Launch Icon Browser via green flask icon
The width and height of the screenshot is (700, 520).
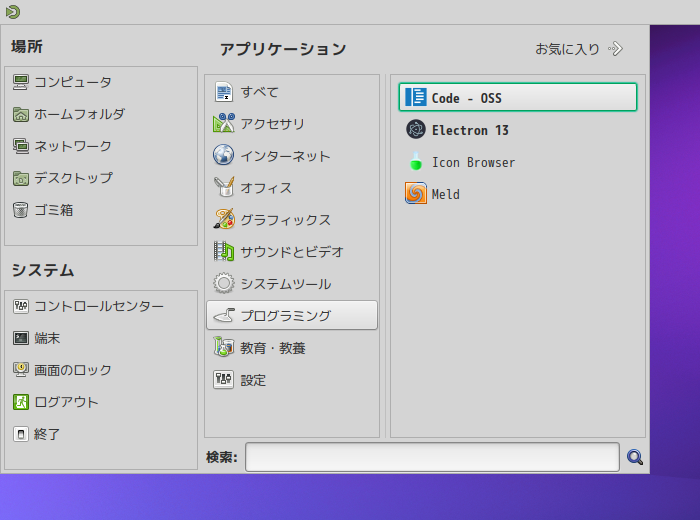click(x=416, y=162)
